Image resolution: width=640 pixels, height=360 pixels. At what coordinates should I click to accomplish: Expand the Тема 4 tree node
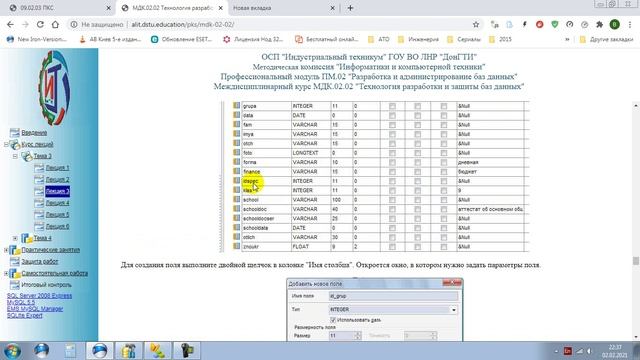click(15, 238)
